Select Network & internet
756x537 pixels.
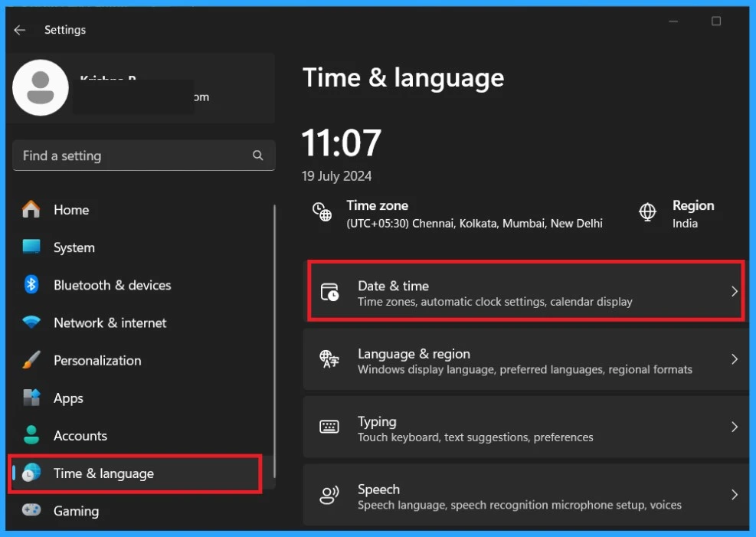pyautogui.click(x=142, y=323)
